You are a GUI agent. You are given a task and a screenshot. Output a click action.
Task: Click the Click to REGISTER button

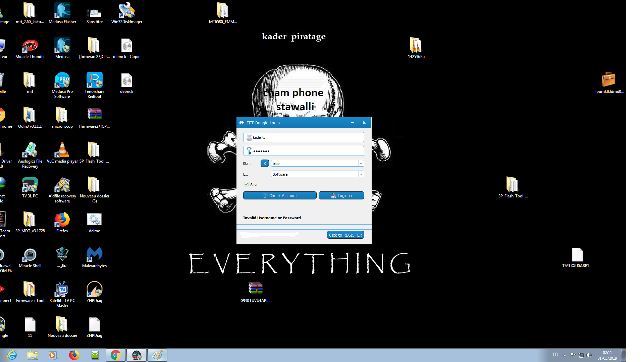[x=345, y=235]
